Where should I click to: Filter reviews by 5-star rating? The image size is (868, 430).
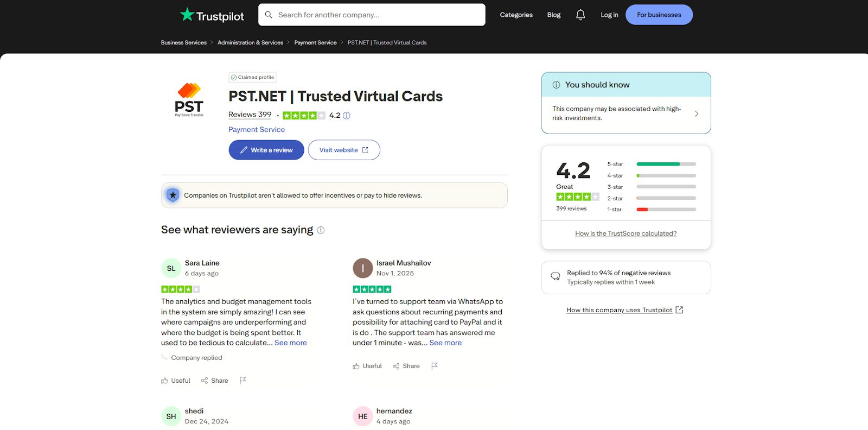tap(651, 164)
